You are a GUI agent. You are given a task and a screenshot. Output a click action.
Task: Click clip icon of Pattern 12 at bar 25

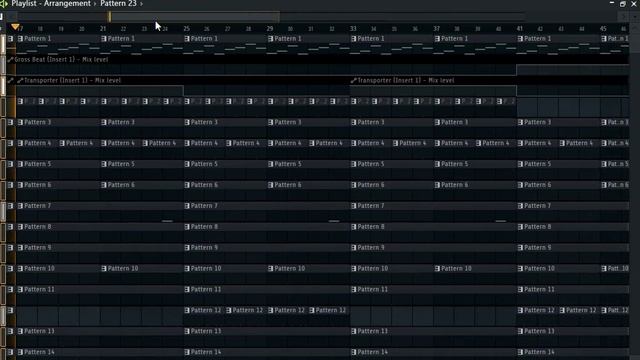(x=187, y=311)
